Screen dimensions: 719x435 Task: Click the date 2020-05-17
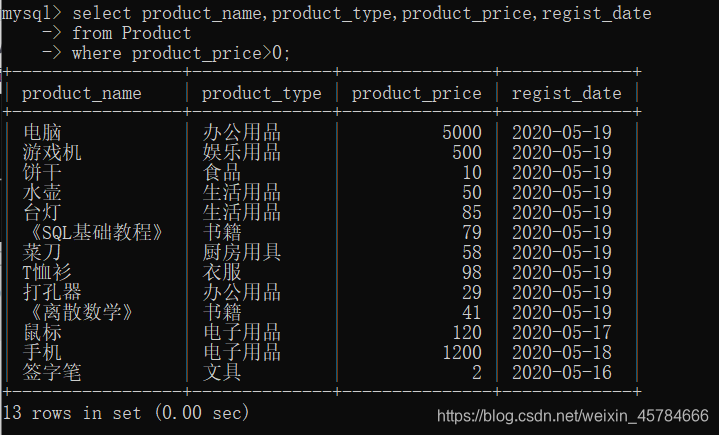[562, 333]
